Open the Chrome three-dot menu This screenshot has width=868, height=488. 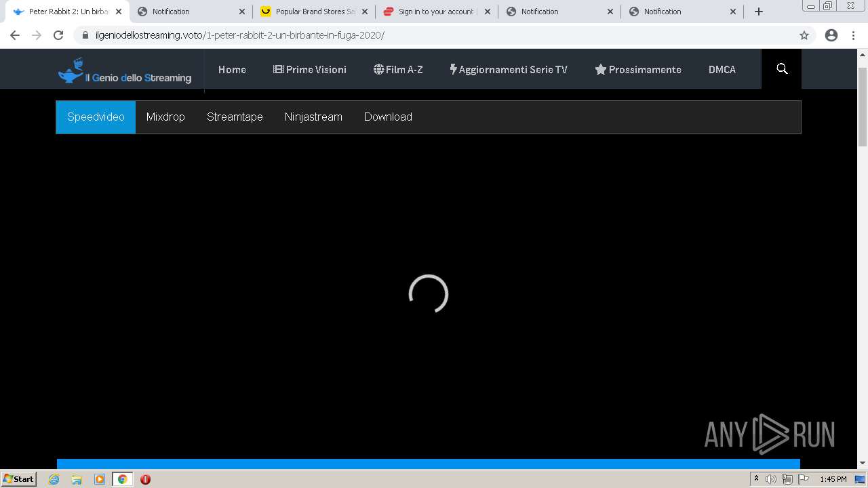click(854, 35)
